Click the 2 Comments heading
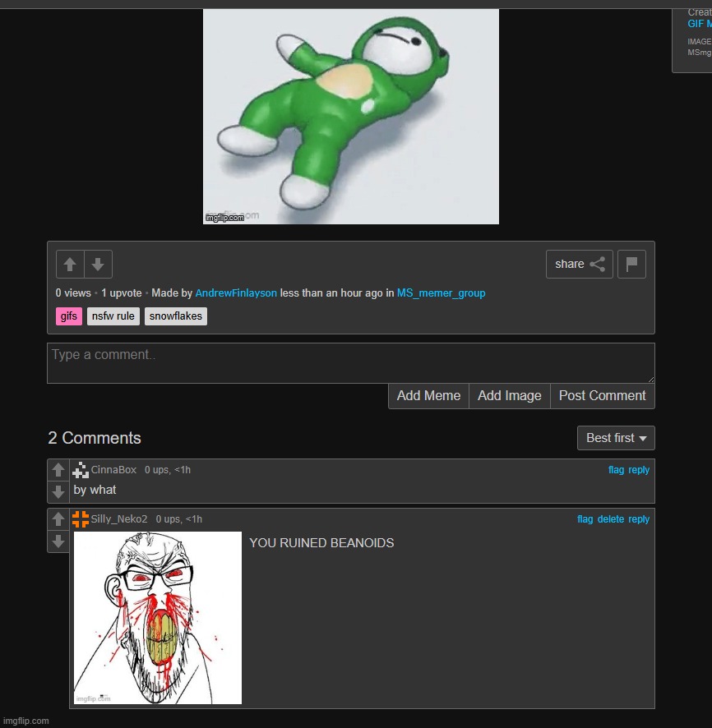 95,438
